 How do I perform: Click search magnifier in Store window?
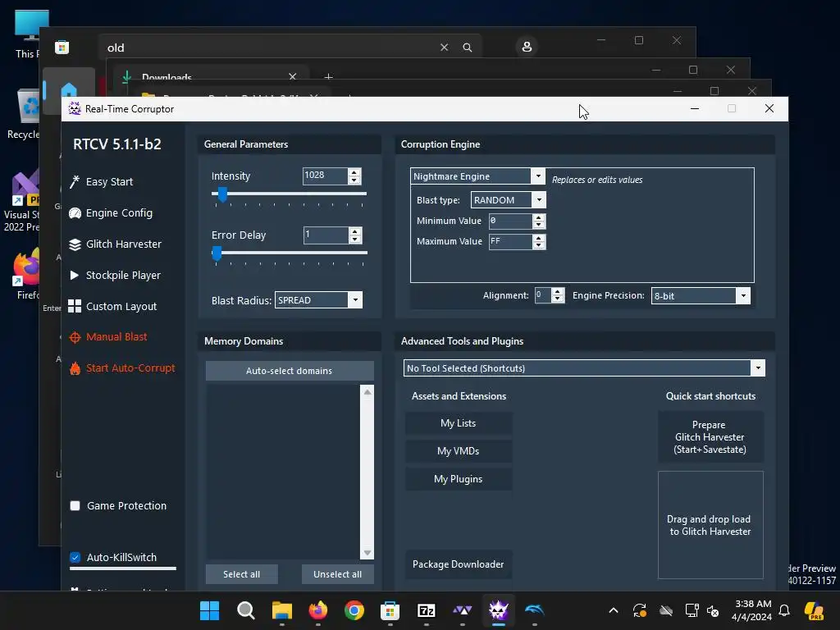pos(467,48)
